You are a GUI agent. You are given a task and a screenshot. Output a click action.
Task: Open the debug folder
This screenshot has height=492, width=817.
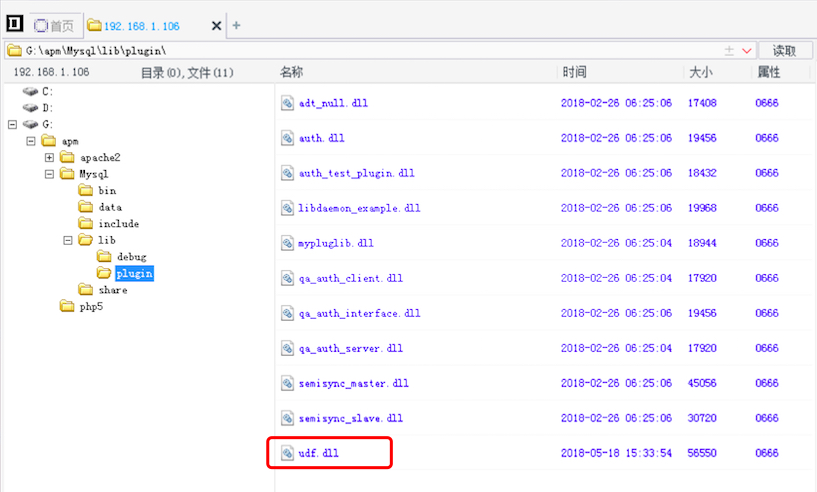click(122, 256)
